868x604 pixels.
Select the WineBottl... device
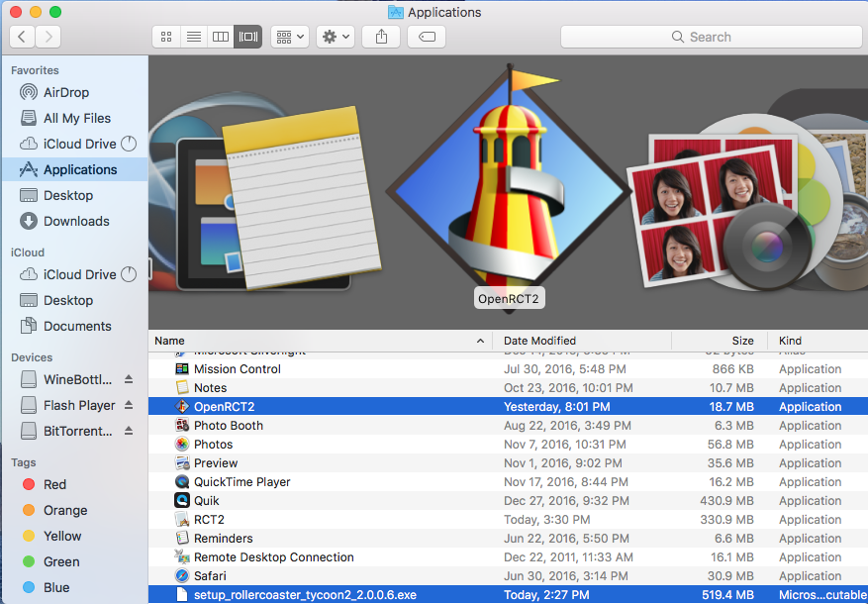[x=75, y=380]
